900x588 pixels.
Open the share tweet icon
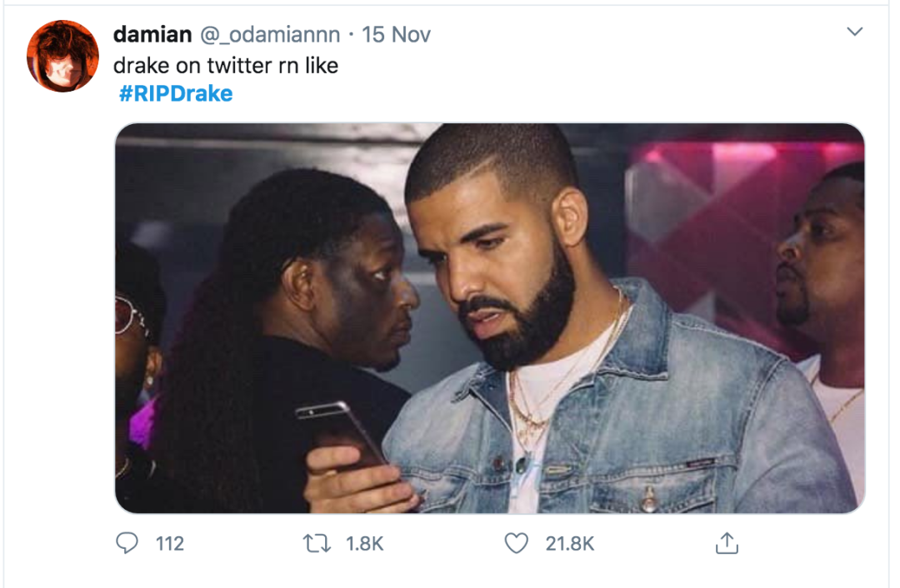(727, 544)
